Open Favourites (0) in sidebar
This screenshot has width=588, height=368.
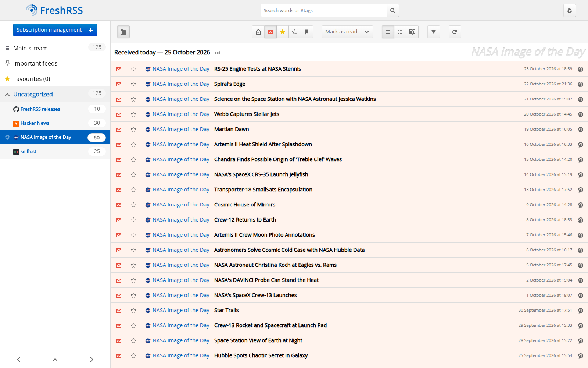pos(32,79)
